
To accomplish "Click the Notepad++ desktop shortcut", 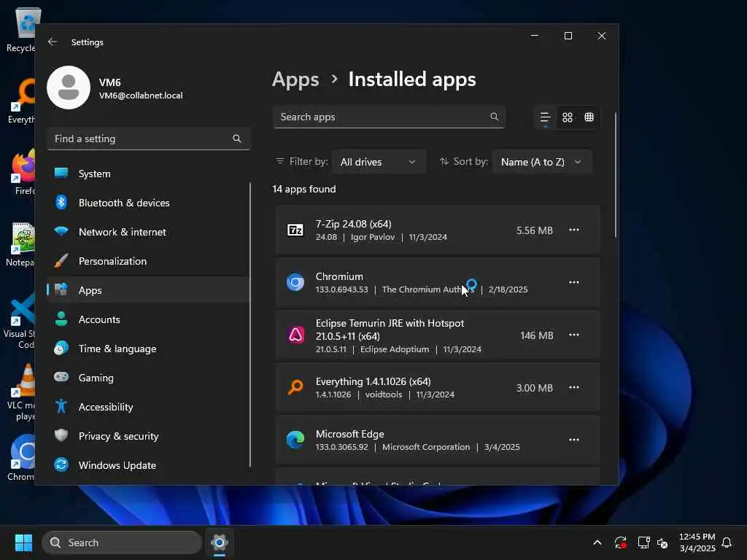I will coord(20,244).
